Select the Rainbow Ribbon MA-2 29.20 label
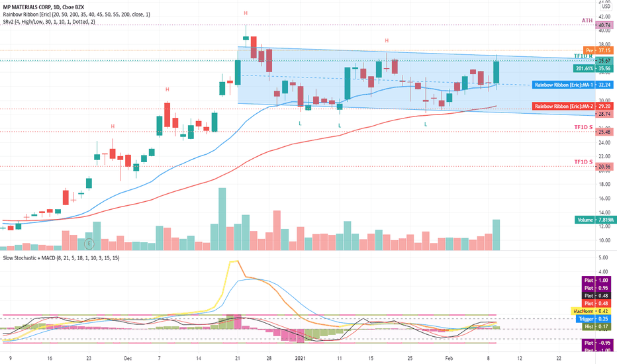Viewport: 617px width, 364px height. point(573,107)
